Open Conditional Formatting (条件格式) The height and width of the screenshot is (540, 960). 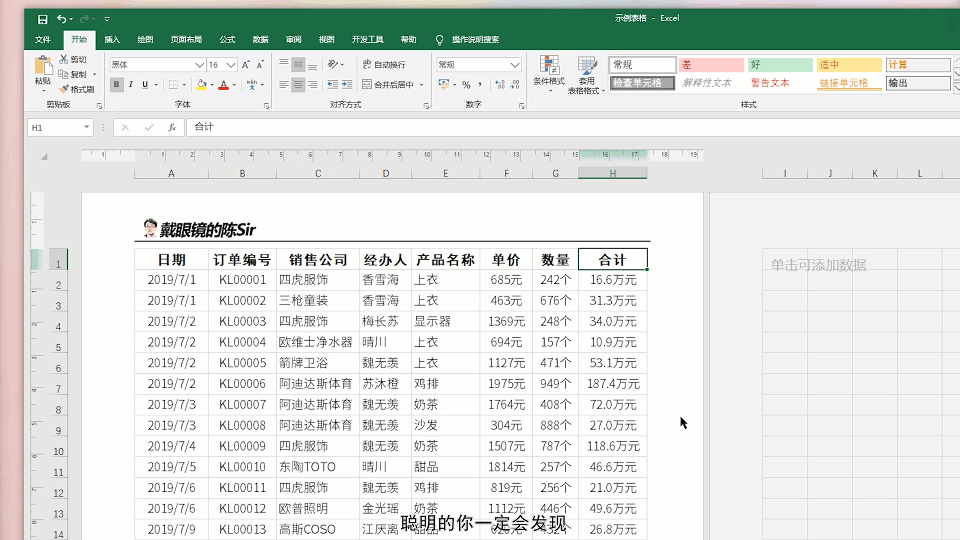pos(549,73)
